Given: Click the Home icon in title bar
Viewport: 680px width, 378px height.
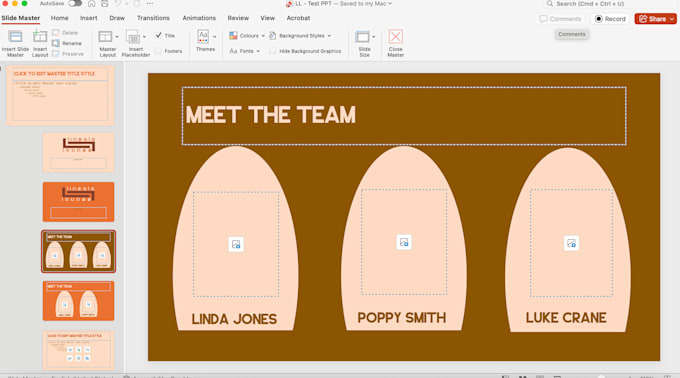Looking at the screenshot, I should point(92,3).
